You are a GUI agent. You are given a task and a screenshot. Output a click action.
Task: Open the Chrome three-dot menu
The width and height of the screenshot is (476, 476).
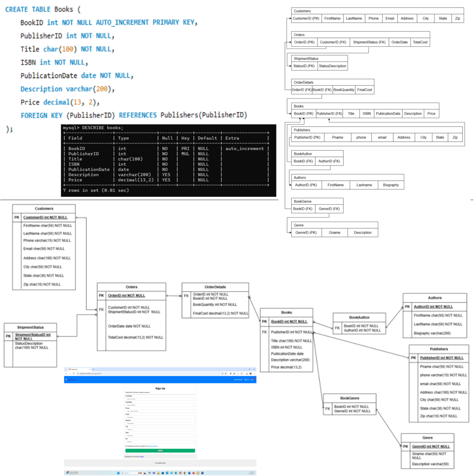(254, 373)
